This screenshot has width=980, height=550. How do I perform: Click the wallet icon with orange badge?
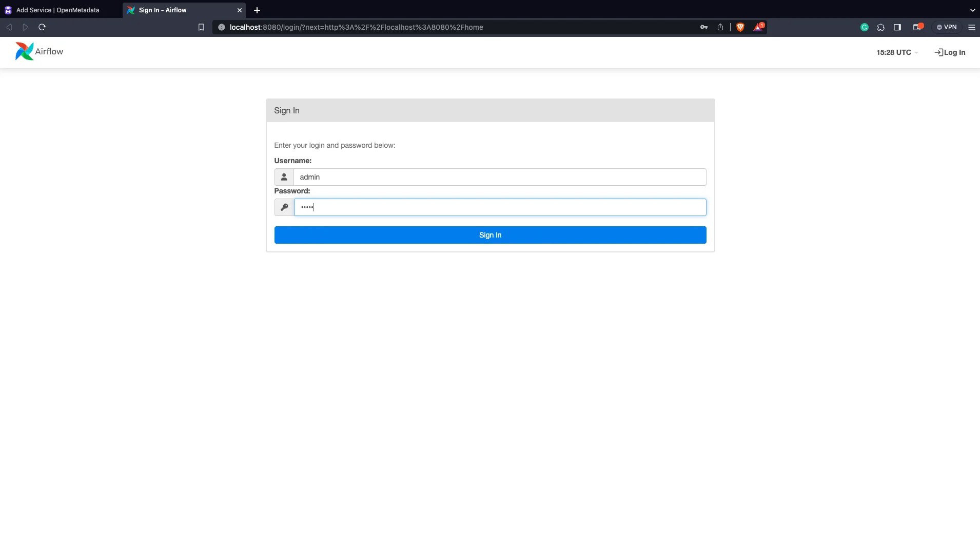click(918, 27)
